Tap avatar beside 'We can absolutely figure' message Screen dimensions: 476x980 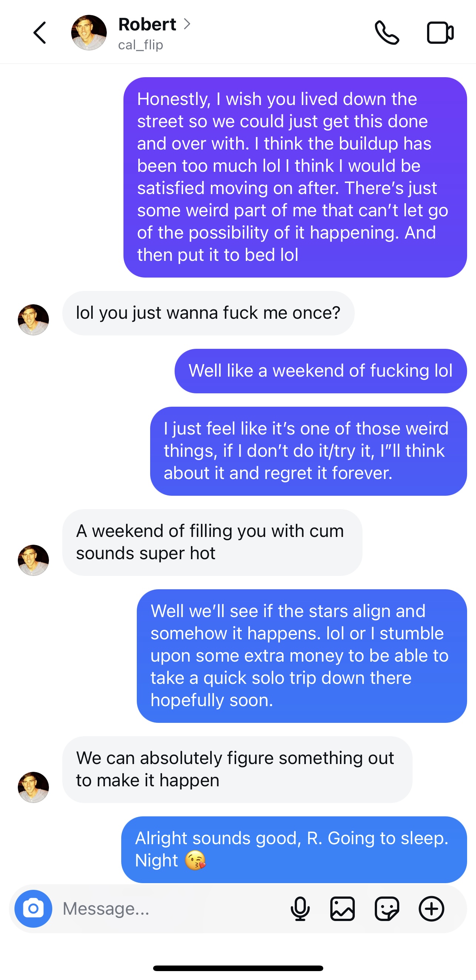[33, 787]
